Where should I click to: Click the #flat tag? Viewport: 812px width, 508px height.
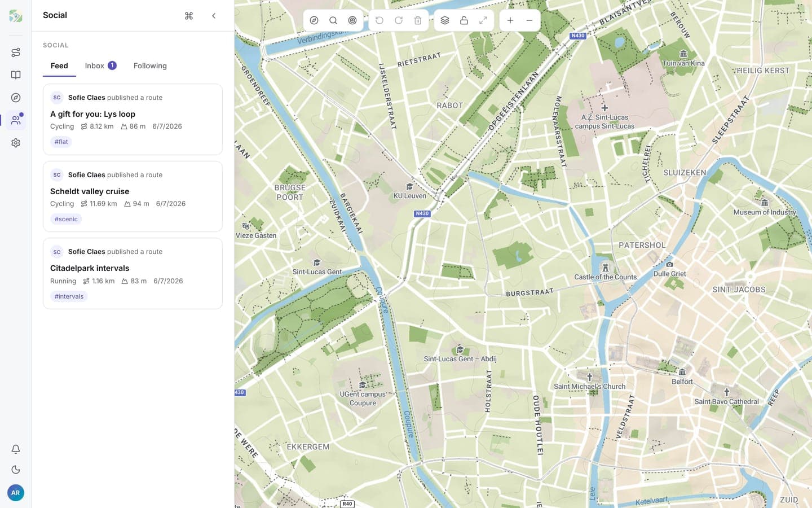pos(61,142)
